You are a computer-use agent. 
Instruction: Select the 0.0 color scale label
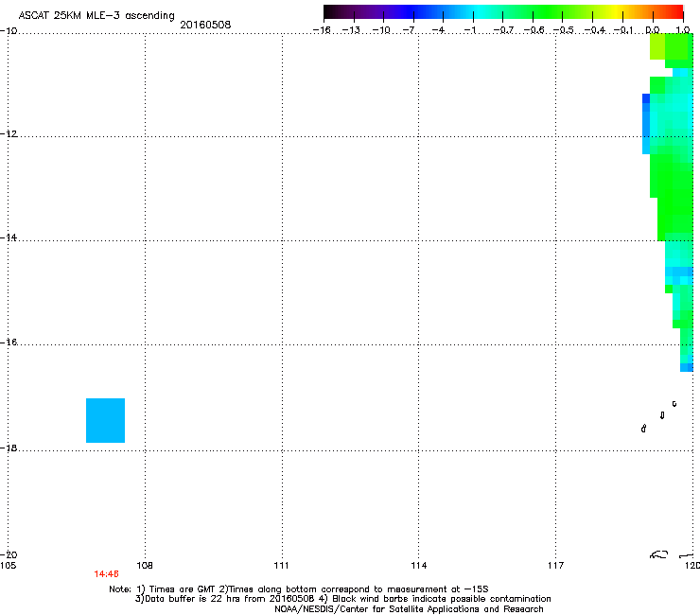[653, 30]
